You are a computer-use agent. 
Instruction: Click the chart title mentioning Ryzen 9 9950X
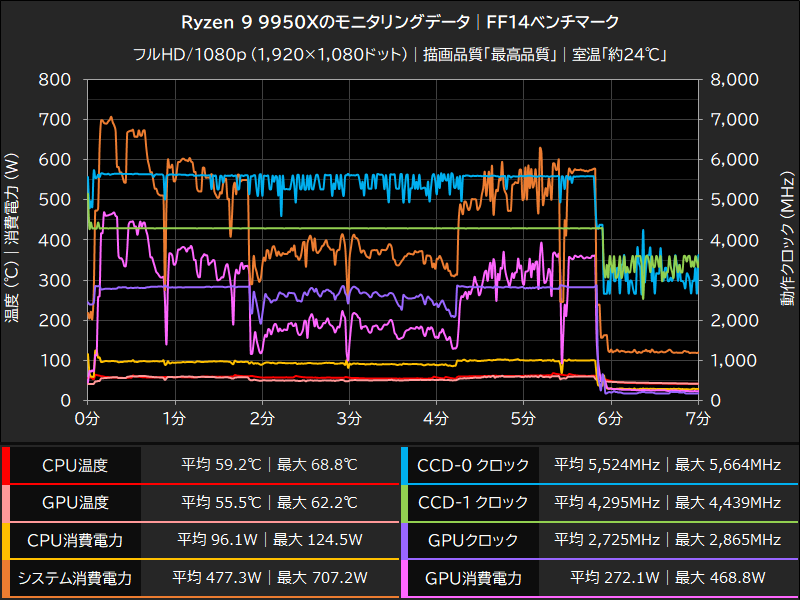pos(400,17)
